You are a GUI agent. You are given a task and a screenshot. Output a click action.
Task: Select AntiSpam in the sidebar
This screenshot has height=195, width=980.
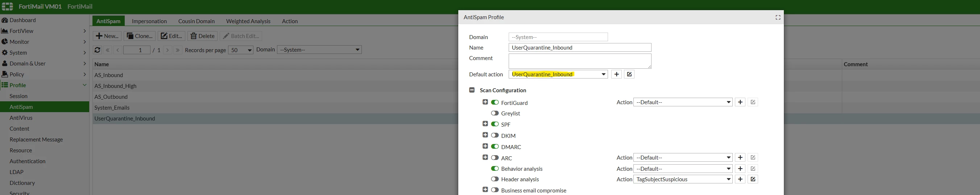coord(45,107)
